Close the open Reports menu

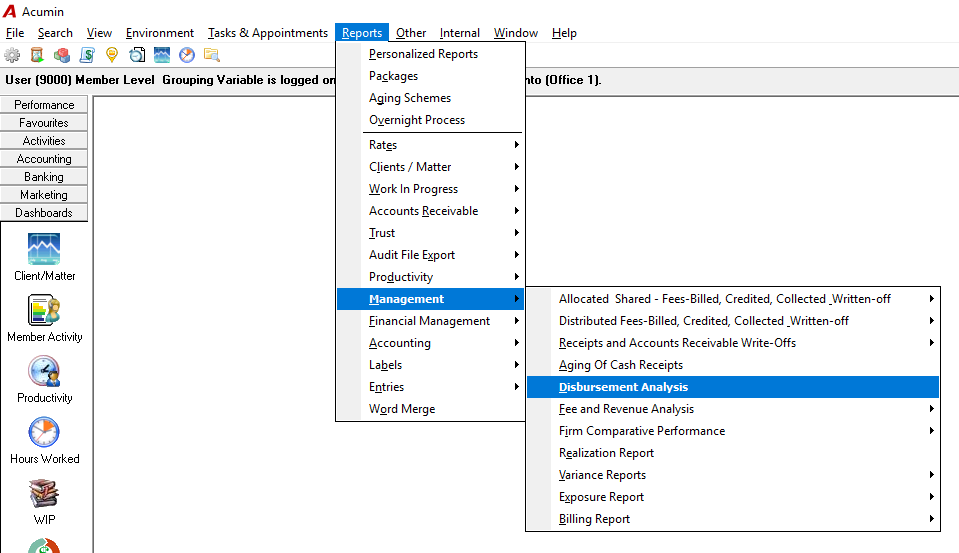tap(362, 33)
